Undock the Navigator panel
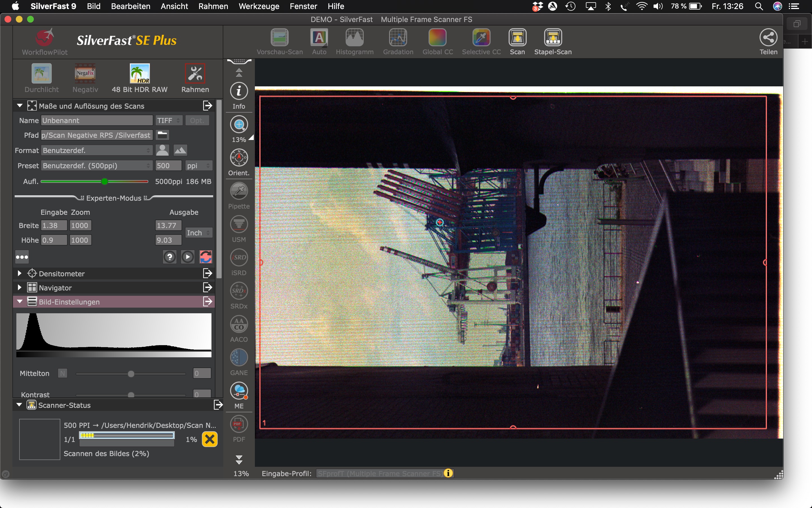The image size is (812, 508). (208, 288)
